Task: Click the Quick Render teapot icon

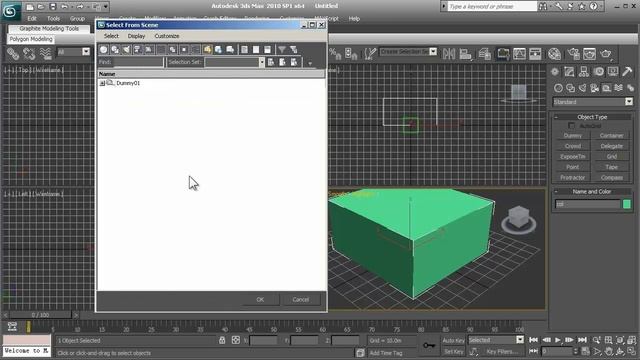Action: (606, 53)
